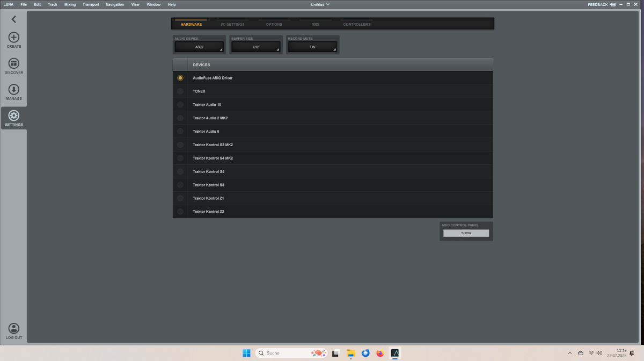
Task: Open the Window menu
Action: [x=153, y=4]
